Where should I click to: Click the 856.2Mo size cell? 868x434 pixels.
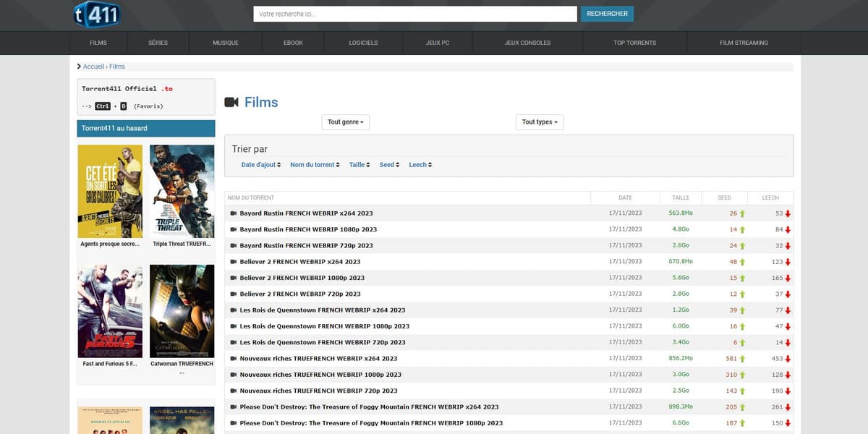(681, 359)
